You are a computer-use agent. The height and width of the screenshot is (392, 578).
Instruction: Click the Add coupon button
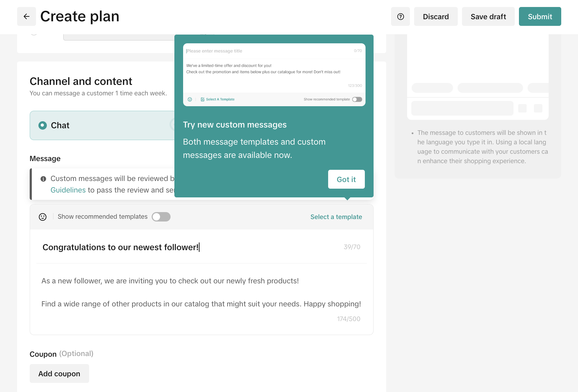coord(59,373)
